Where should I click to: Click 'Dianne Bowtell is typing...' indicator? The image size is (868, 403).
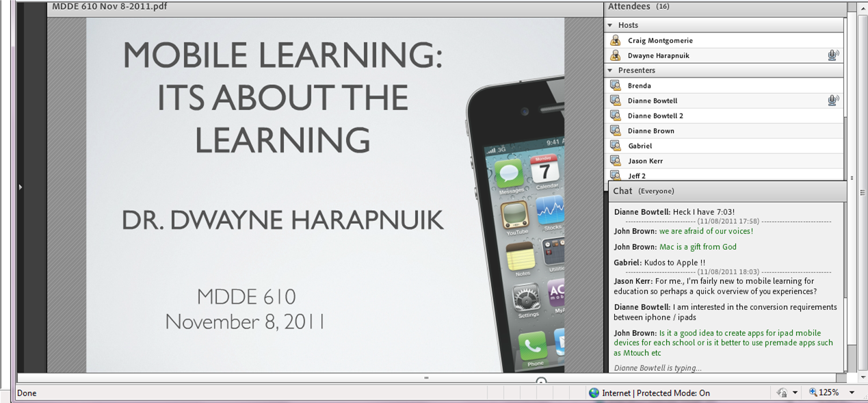[657, 368]
